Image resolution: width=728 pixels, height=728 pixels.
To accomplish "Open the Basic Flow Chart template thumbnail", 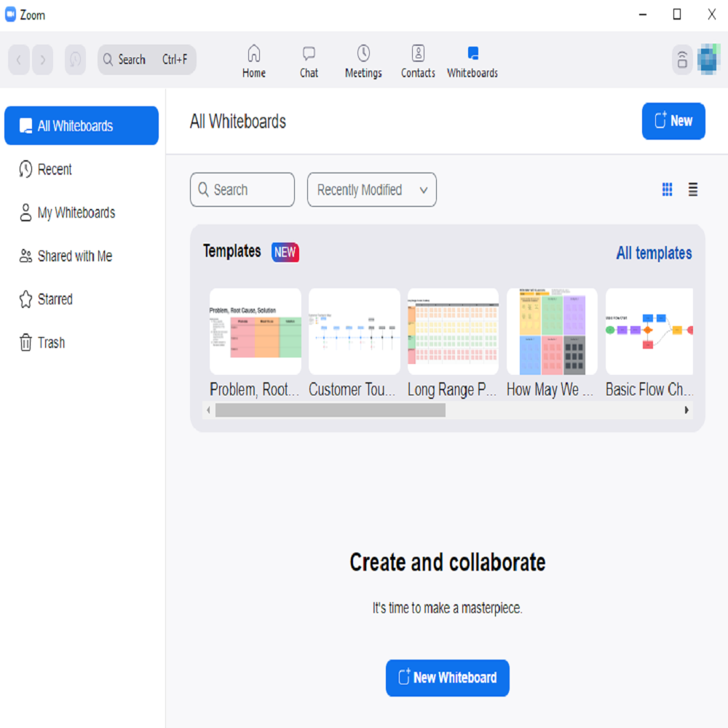I will [649, 331].
